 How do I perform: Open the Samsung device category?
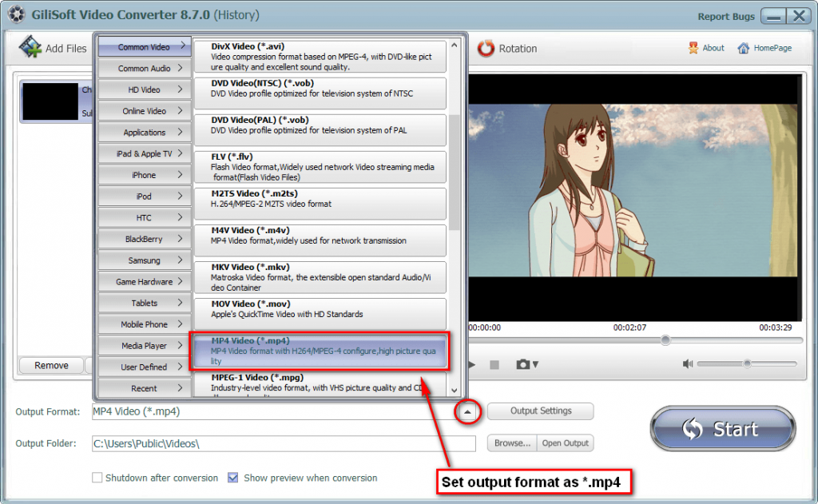pyautogui.click(x=144, y=260)
